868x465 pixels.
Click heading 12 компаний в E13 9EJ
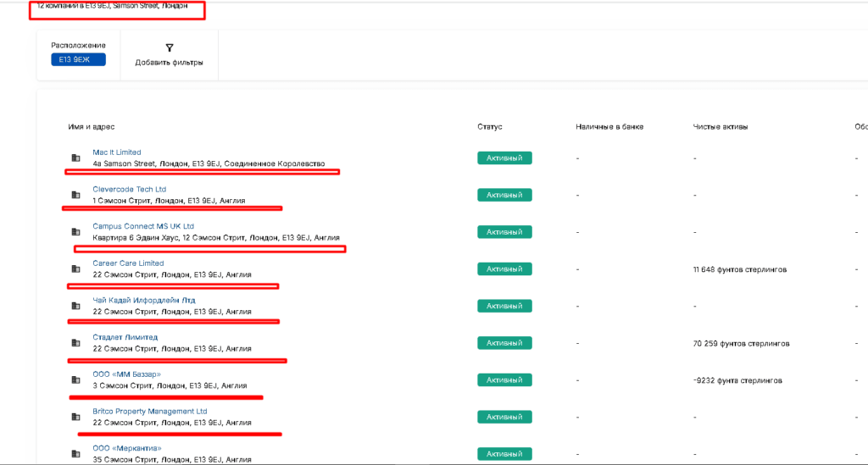tap(113, 6)
